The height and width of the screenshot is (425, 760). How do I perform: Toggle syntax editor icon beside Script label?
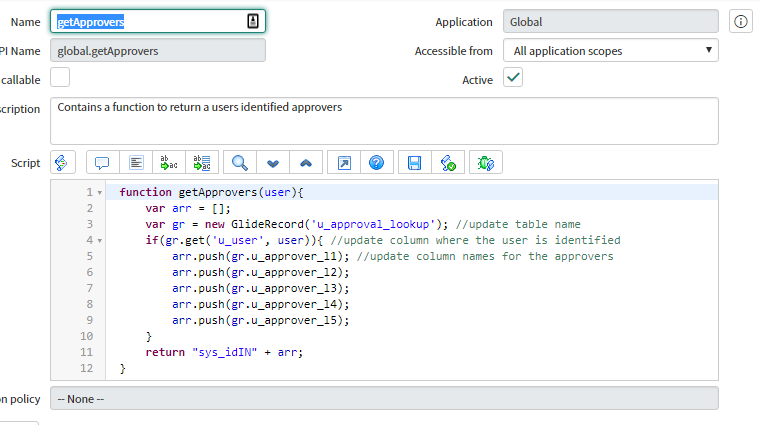coord(63,163)
